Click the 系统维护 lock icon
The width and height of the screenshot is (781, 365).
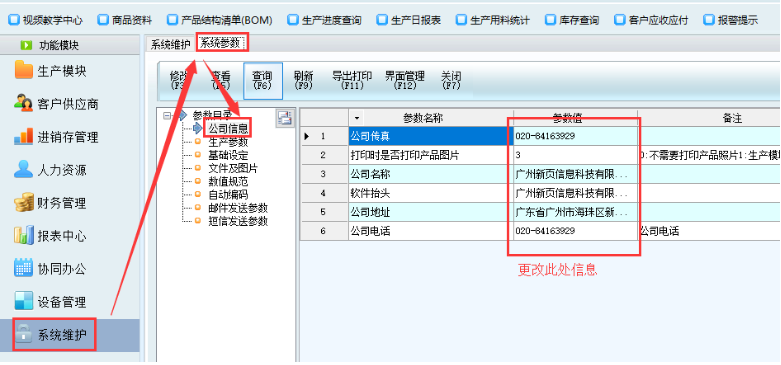tap(24, 335)
